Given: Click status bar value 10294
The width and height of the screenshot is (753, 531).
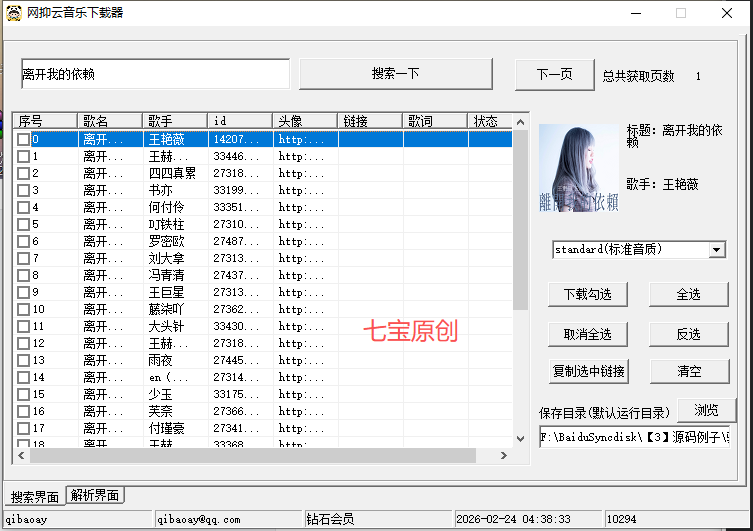Looking at the screenshot, I should pos(621,519).
